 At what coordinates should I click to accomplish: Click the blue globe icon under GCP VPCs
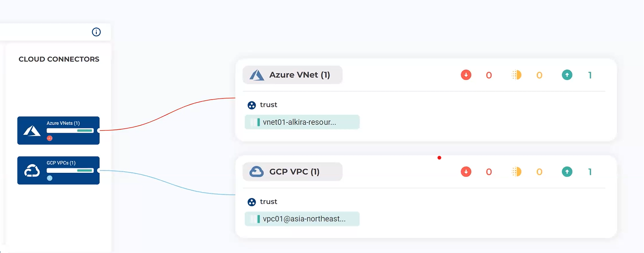click(49, 178)
